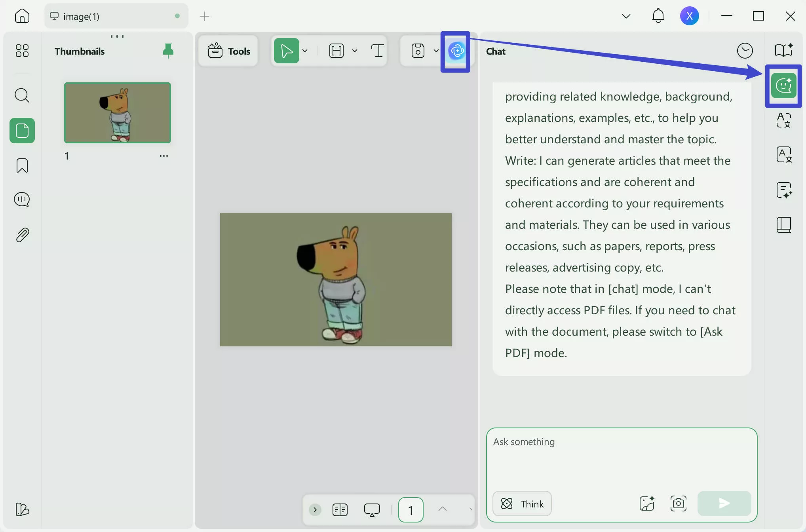Expand the select cursor tool dropdown
The image size is (806, 532).
pos(305,51)
